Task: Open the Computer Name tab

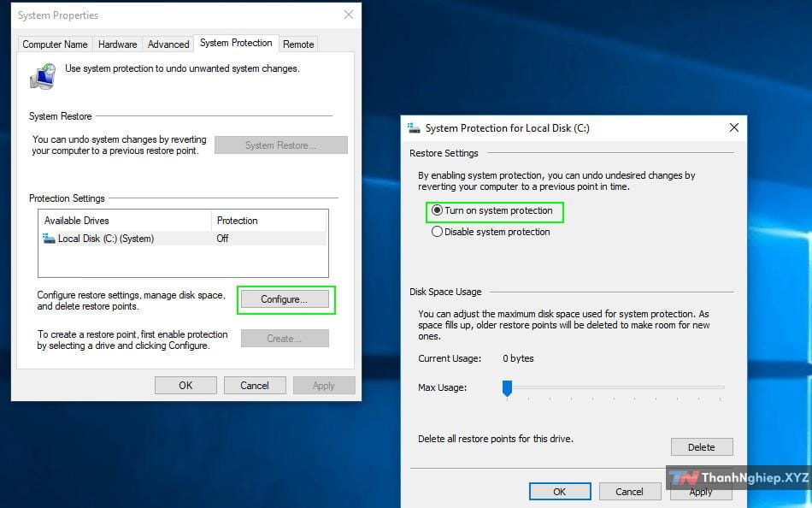Action: 55,44
